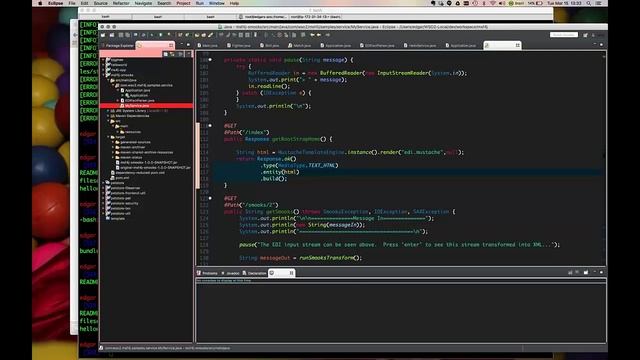Minimize the Package Explorer view

182,44
